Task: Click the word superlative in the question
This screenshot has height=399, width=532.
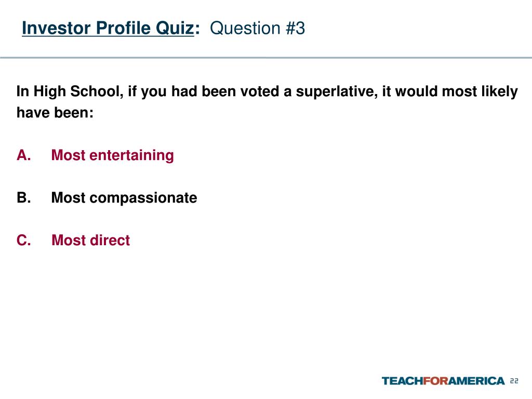Action: point(337,91)
